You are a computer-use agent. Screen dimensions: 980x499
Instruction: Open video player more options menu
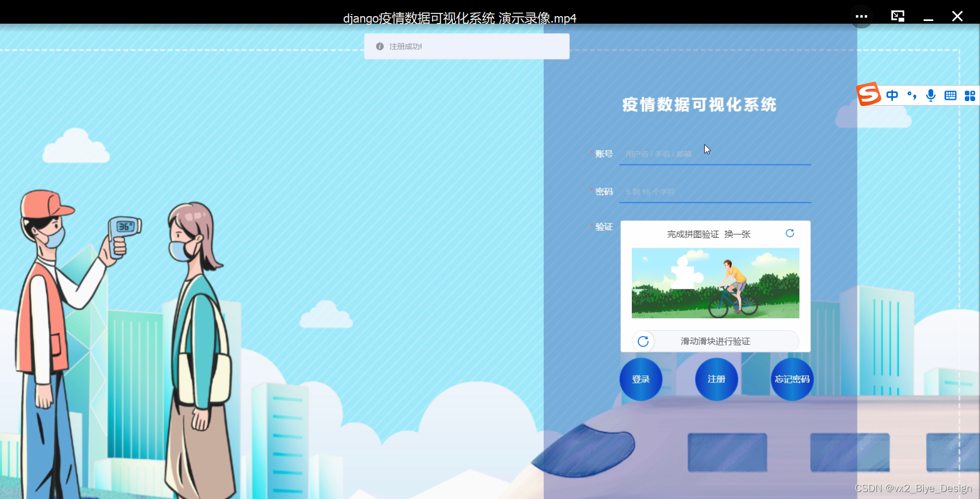[861, 16]
